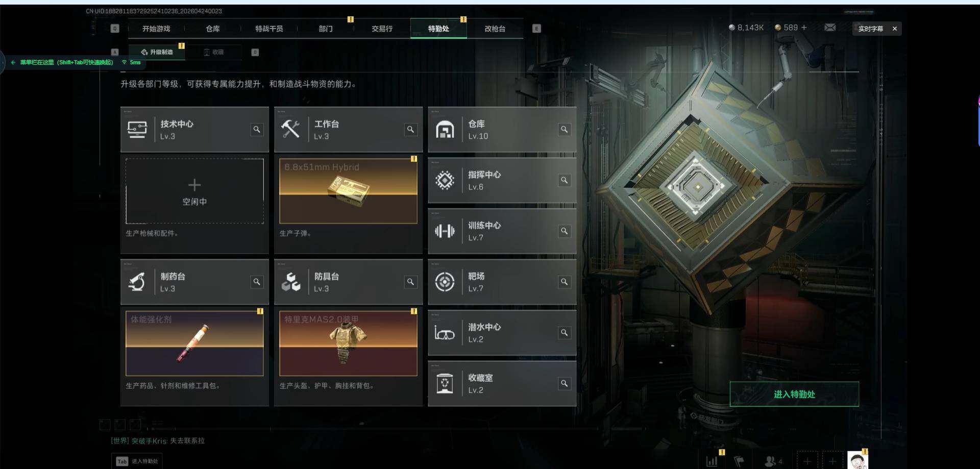Open the player avatar at bottom right
Image resolution: width=980 pixels, height=469 pixels.
pos(857,460)
